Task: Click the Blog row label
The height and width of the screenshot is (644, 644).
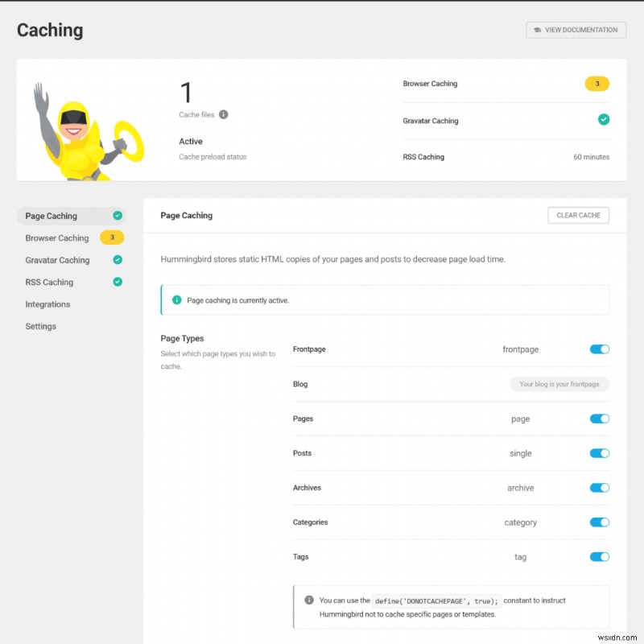Action: [300, 384]
